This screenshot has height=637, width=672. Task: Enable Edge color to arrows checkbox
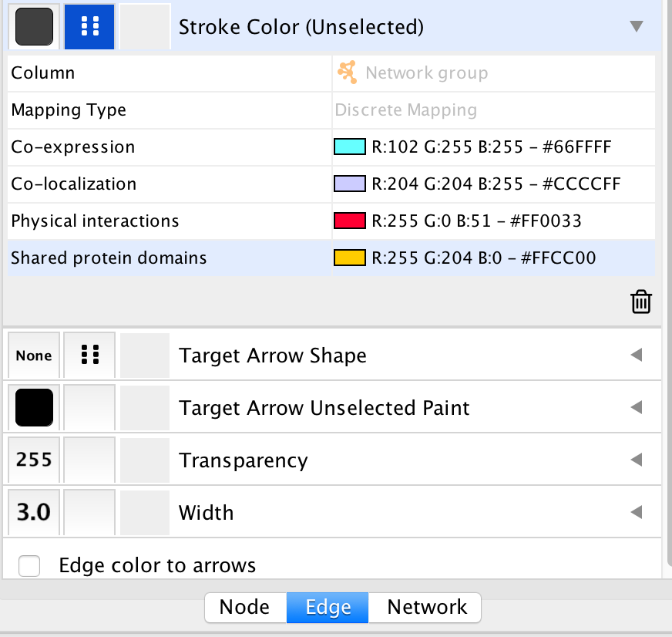coord(29,565)
